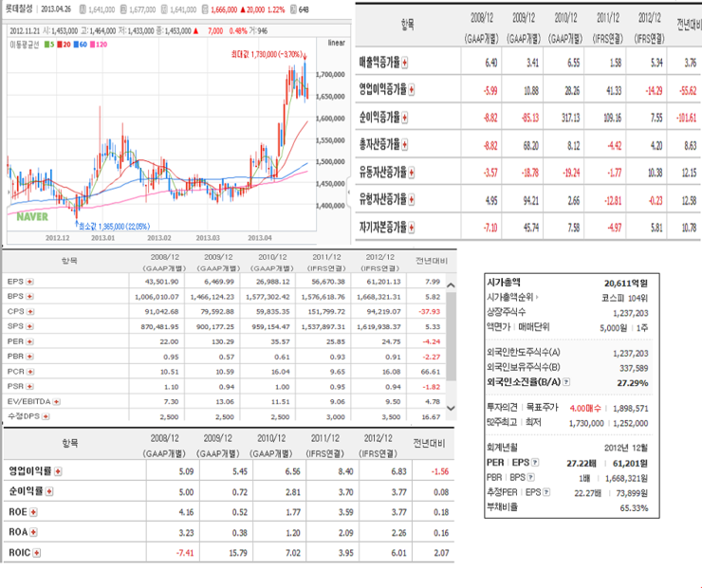Select the CPS change value -37.93
702x588 pixels.
tap(430, 311)
